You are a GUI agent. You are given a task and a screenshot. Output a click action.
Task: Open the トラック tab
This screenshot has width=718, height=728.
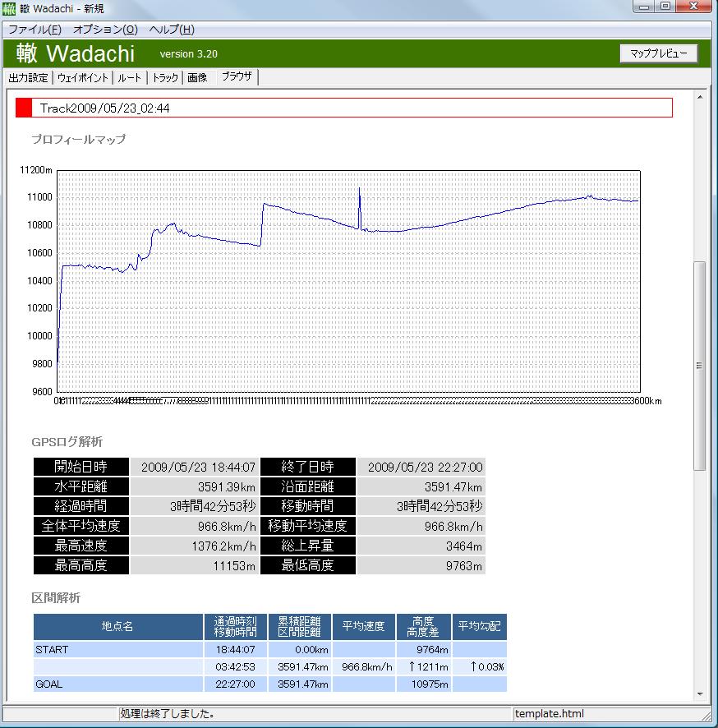pyautogui.click(x=165, y=78)
